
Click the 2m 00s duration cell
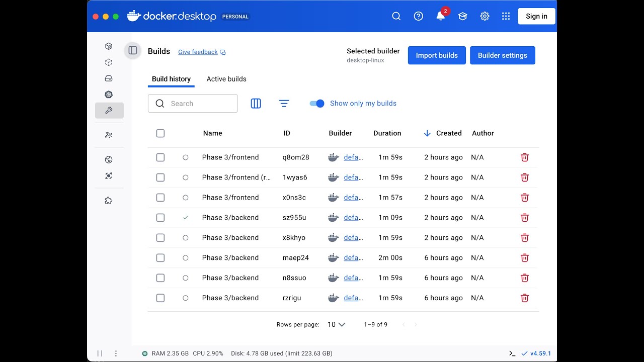tap(390, 258)
